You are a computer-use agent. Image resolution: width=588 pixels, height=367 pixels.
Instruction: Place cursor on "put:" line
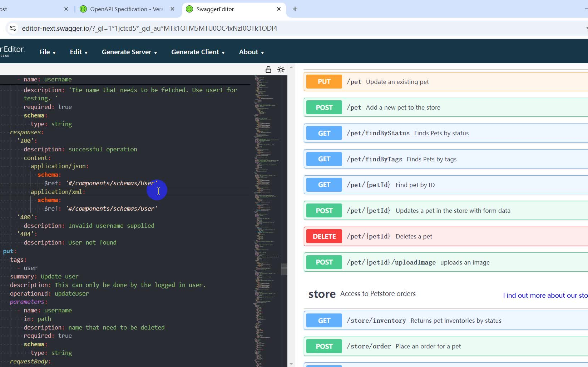coord(10,251)
